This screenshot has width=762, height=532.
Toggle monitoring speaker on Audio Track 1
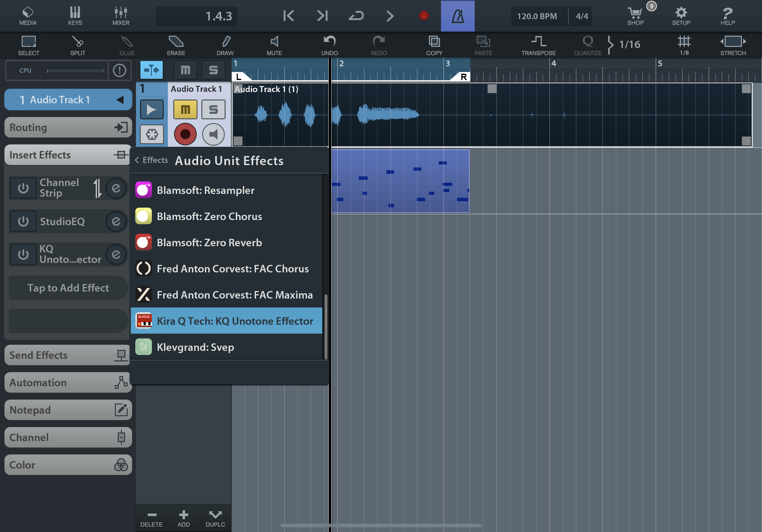coord(213,134)
